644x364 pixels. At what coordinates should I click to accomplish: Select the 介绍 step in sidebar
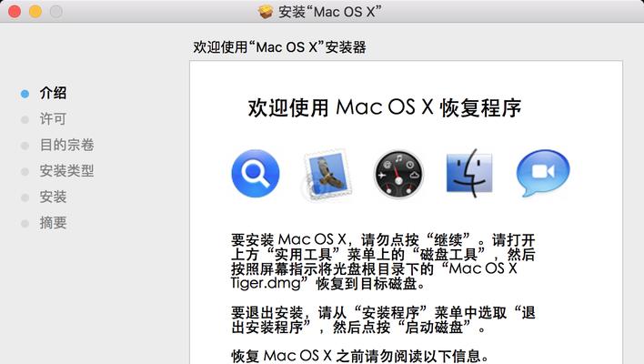pos(53,93)
